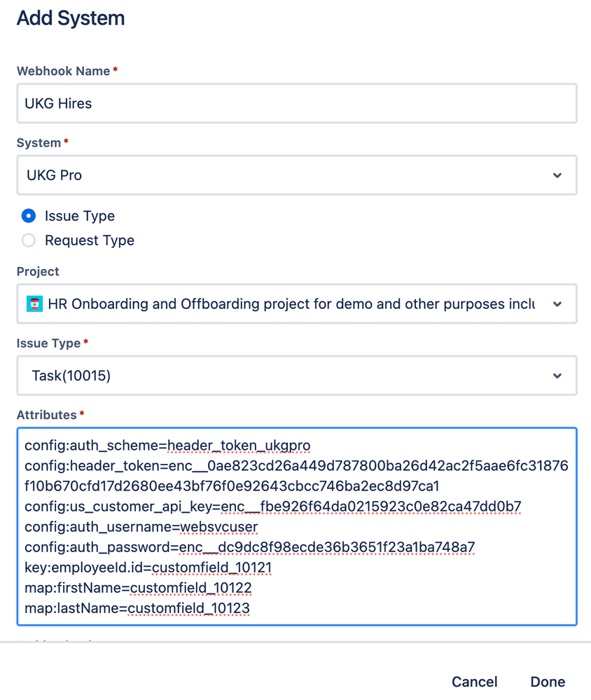Select the Request Type radio button

[x=29, y=240]
